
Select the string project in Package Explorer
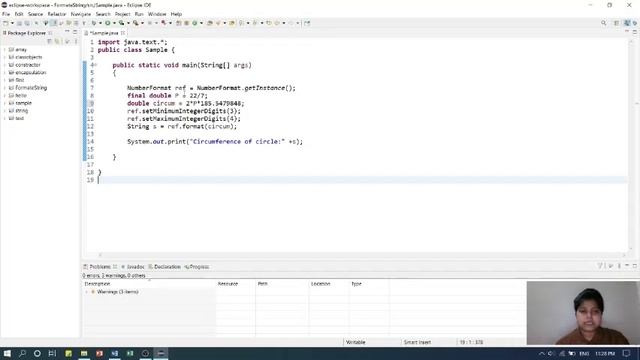click(x=21, y=111)
